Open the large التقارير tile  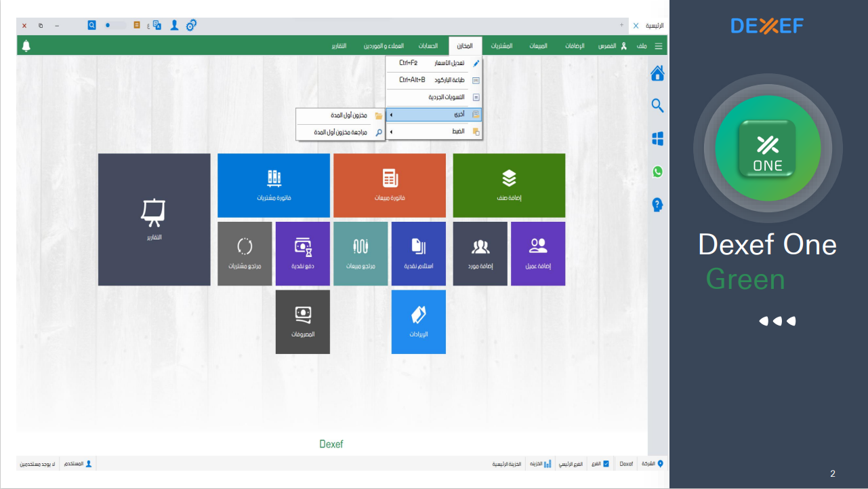[154, 220]
